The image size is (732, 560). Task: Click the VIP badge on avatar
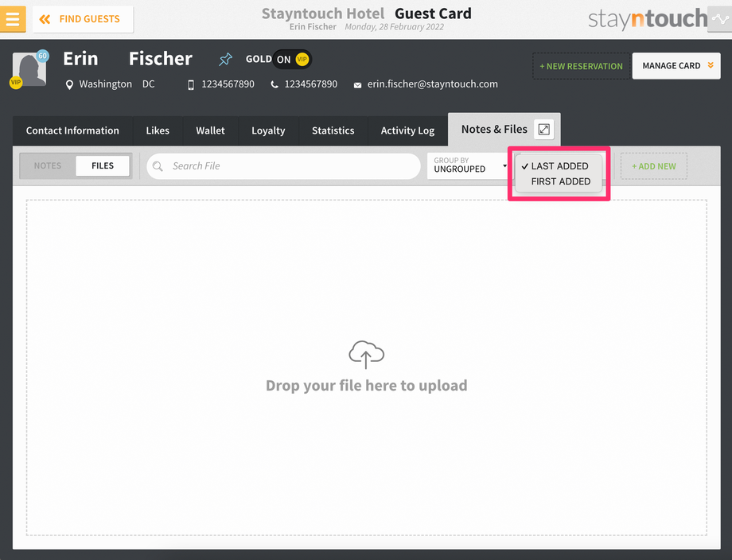(x=16, y=82)
